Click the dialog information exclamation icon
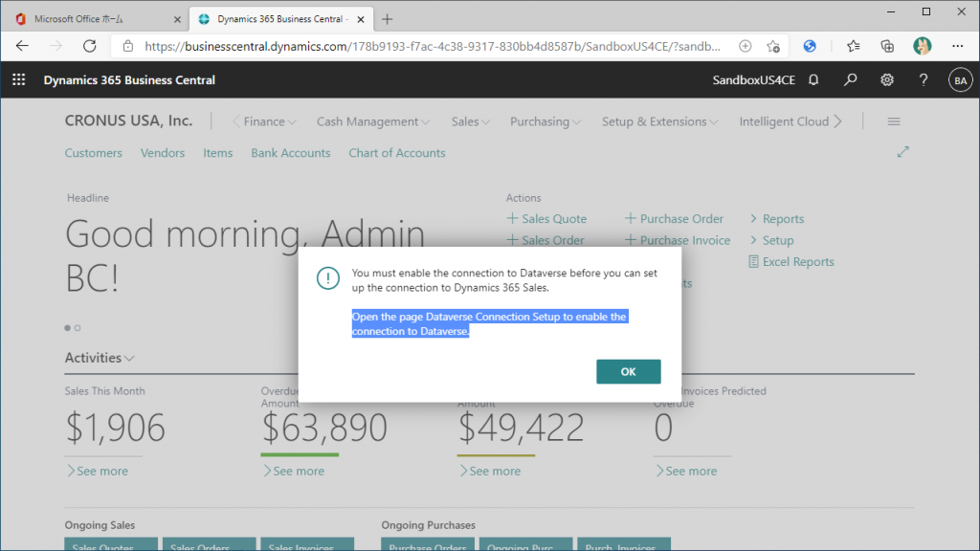Viewport: 980px width, 551px height. (327, 278)
